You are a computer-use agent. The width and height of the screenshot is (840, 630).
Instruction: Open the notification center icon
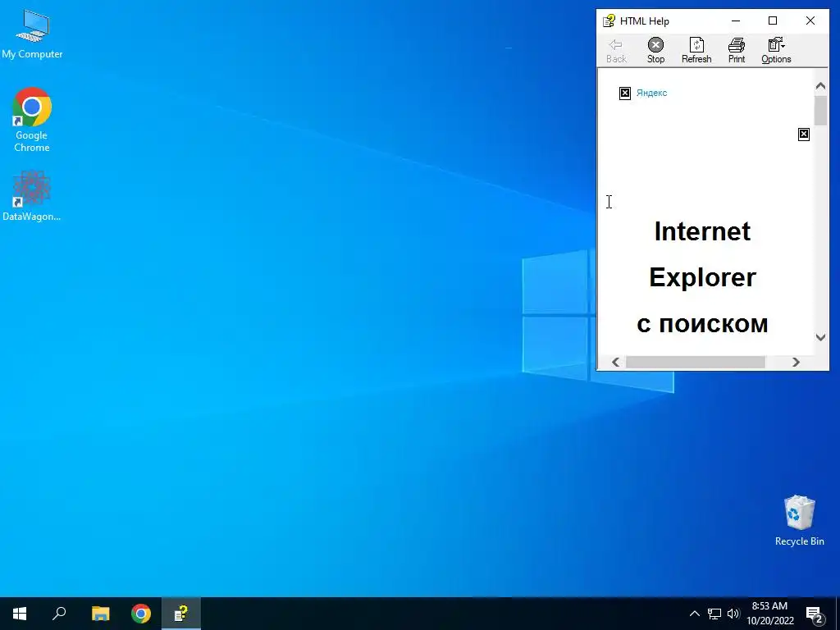click(x=815, y=614)
